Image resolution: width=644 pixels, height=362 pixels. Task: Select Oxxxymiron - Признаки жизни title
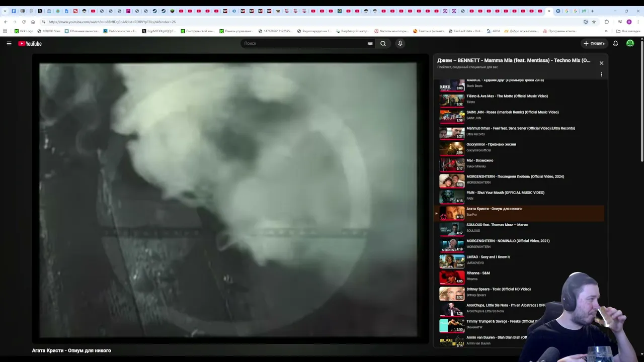pos(491,144)
